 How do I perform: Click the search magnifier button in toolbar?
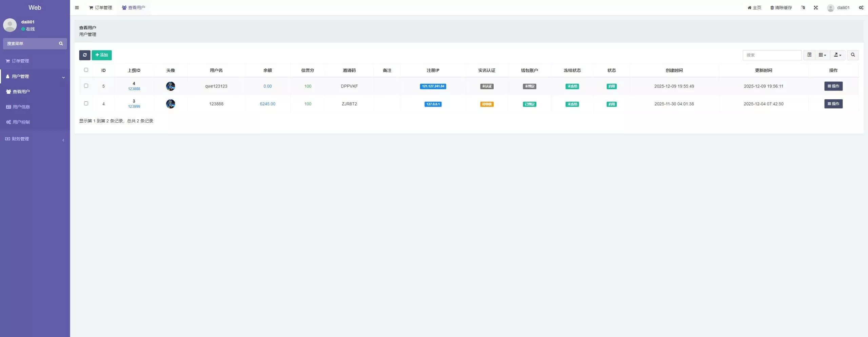852,55
